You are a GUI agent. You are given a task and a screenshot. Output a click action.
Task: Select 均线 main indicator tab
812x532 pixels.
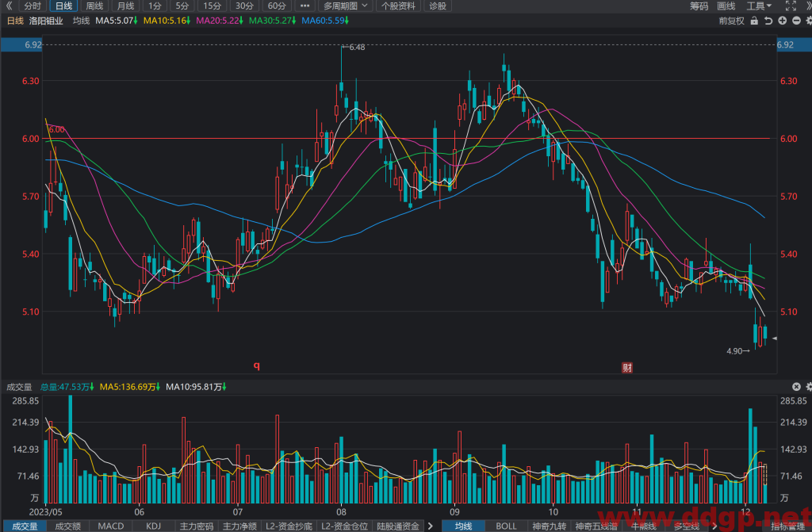(463, 526)
